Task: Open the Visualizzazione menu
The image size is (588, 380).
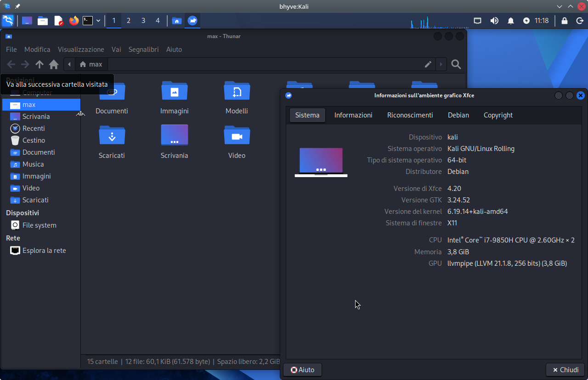Action: [x=81, y=50]
